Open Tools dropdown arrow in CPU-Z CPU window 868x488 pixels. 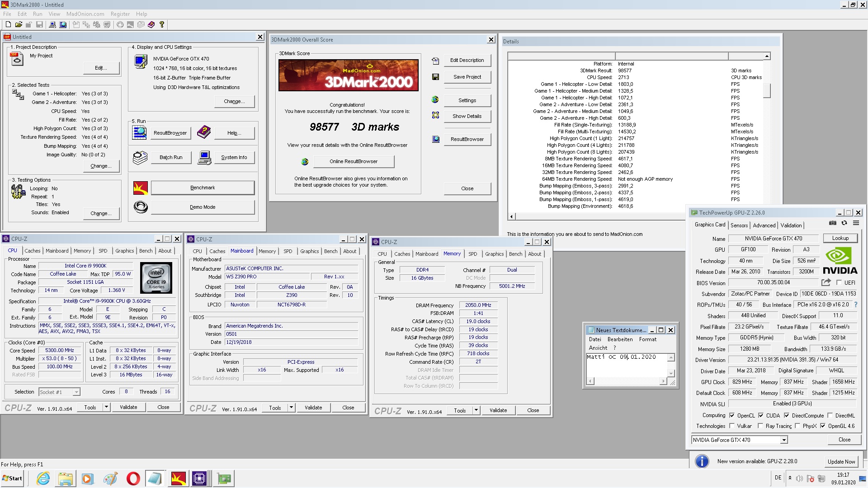tap(106, 407)
